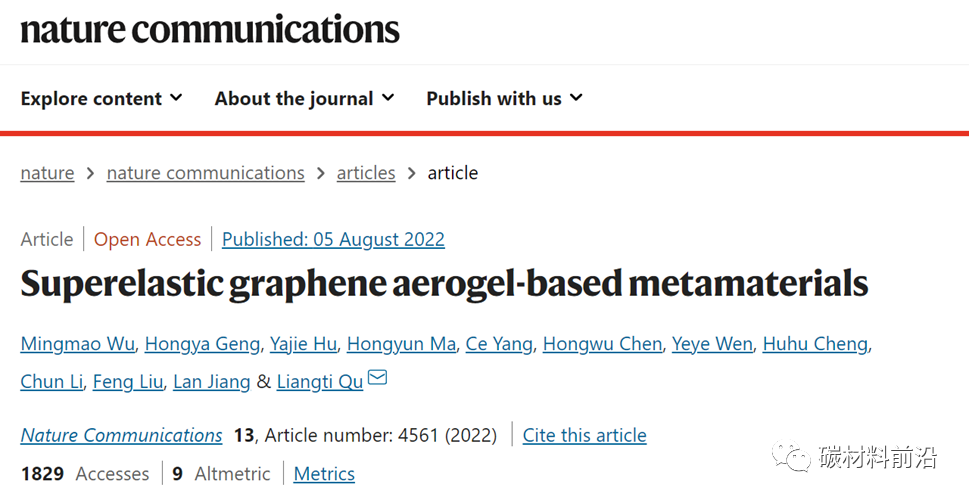Open the Metrics link
Screen dimensions: 969x500
[324, 474]
